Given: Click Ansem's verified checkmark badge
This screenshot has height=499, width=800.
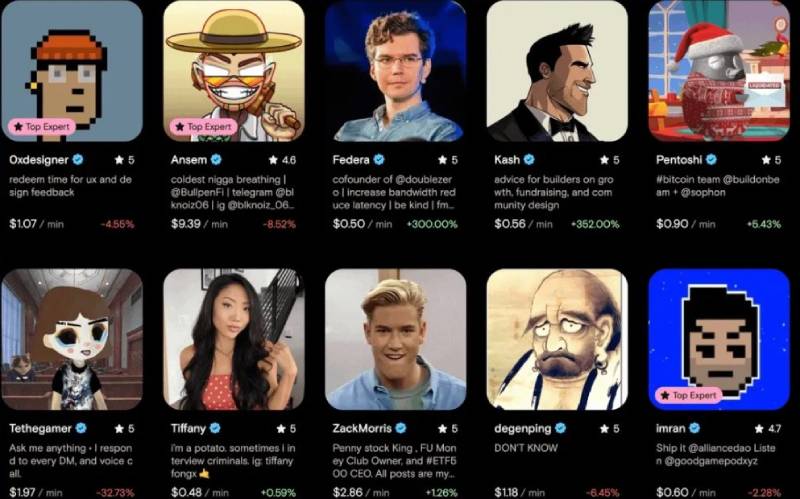Looking at the screenshot, I should pos(214,159).
